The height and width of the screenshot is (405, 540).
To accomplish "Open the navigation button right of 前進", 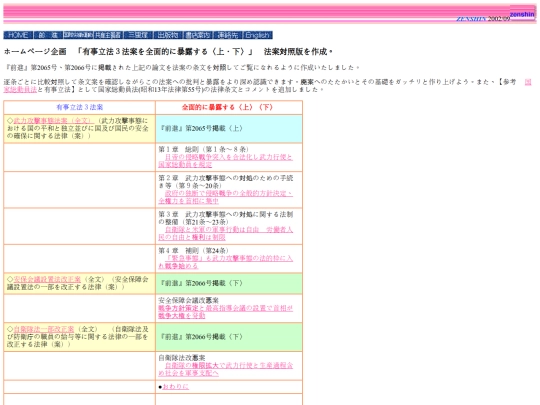I will pos(78,35).
